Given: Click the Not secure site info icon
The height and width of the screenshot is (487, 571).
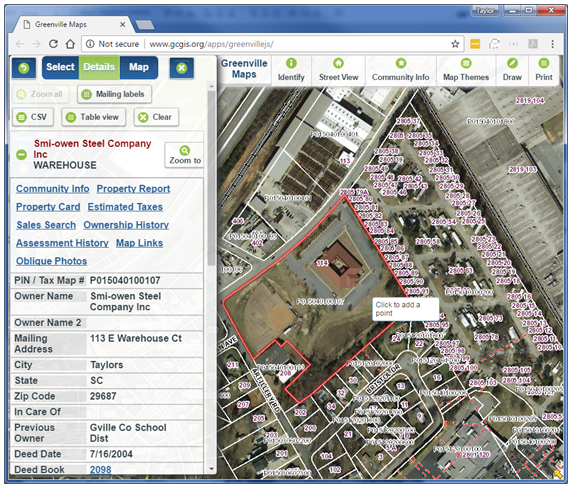Looking at the screenshot, I should (x=90, y=44).
